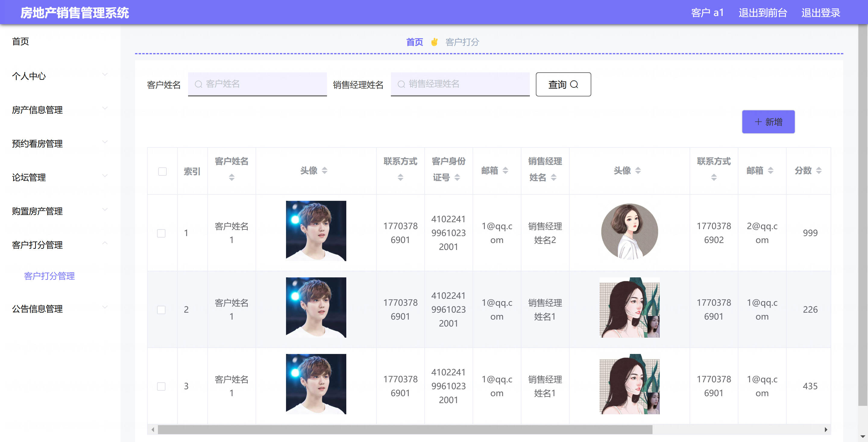Sort the 销售经理姓名 column
This screenshot has width=868, height=442.
click(x=554, y=177)
